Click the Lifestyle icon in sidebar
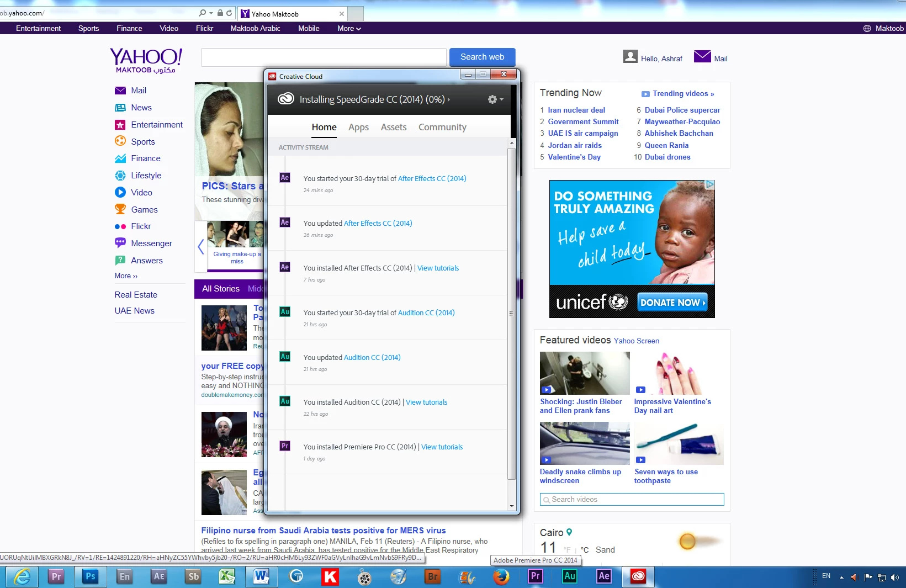The height and width of the screenshot is (588, 906). click(x=120, y=176)
